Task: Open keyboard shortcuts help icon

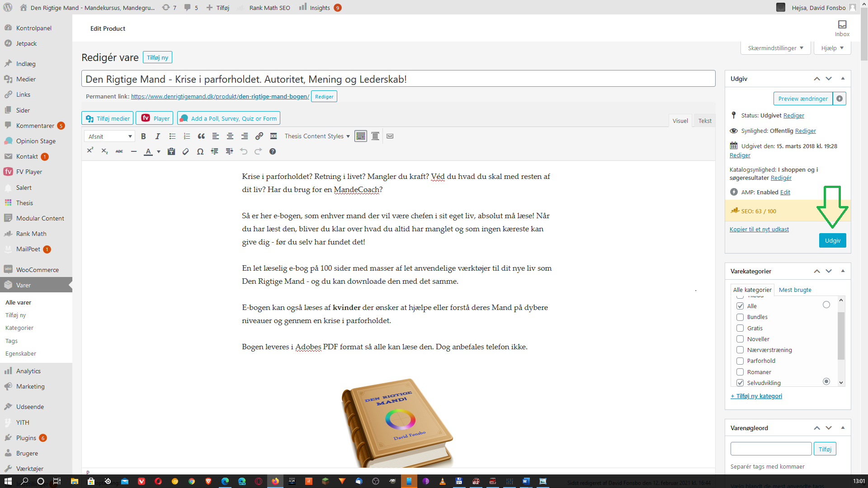Action: tap(273, 152)
